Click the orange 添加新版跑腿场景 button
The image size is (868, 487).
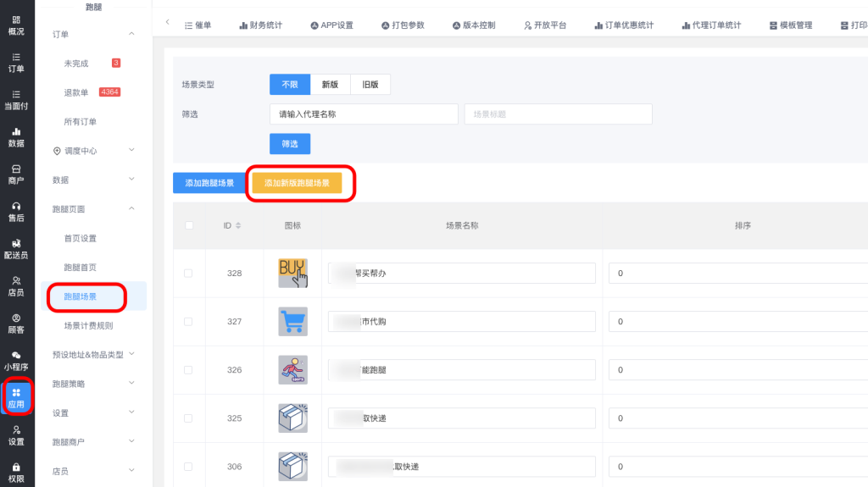pyautogui.click(x=297, y=183)
